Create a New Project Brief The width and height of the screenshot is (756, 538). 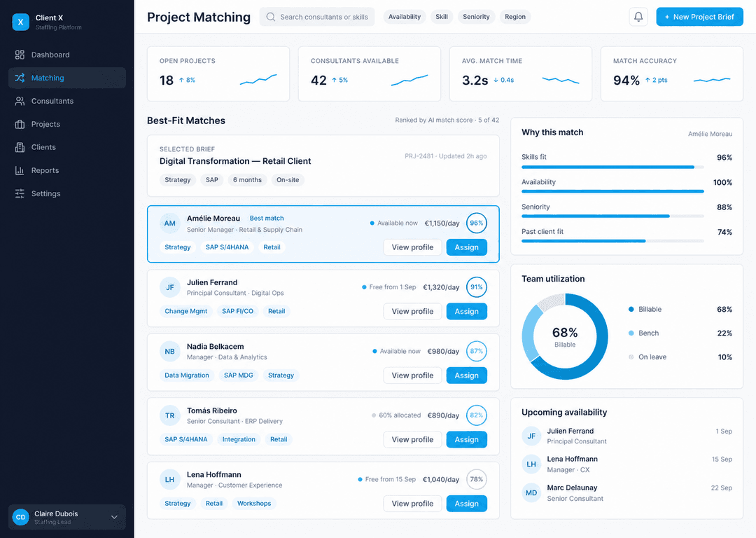[699, 17]
